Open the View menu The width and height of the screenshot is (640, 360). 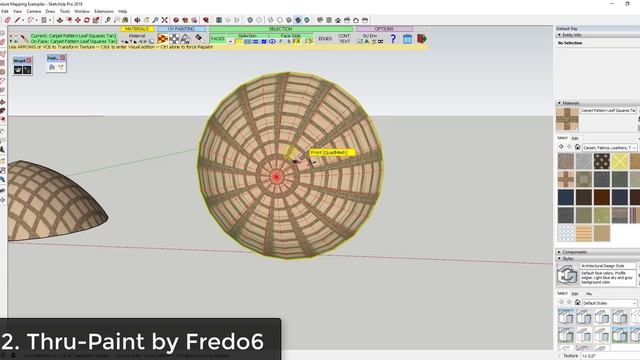point(18,11)
